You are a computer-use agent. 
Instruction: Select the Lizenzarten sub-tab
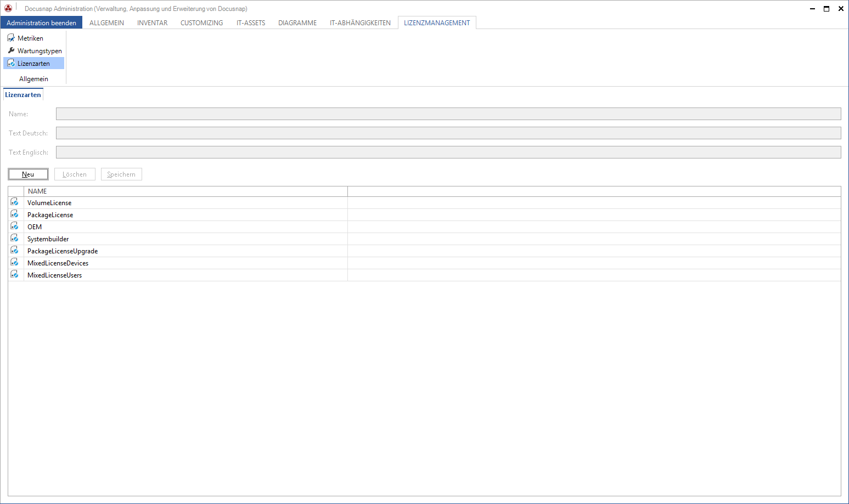click(23, 94)
